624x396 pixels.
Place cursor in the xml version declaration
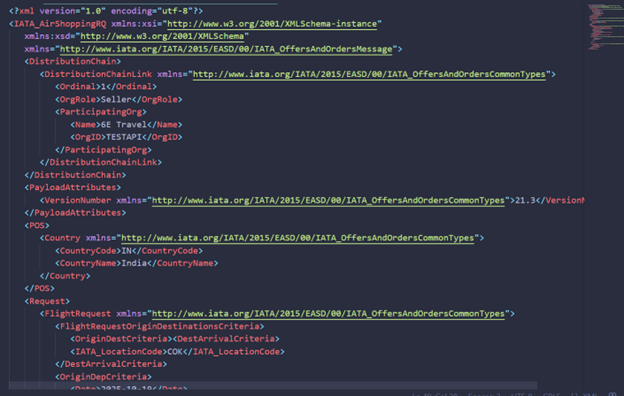[x=106, y=11]
